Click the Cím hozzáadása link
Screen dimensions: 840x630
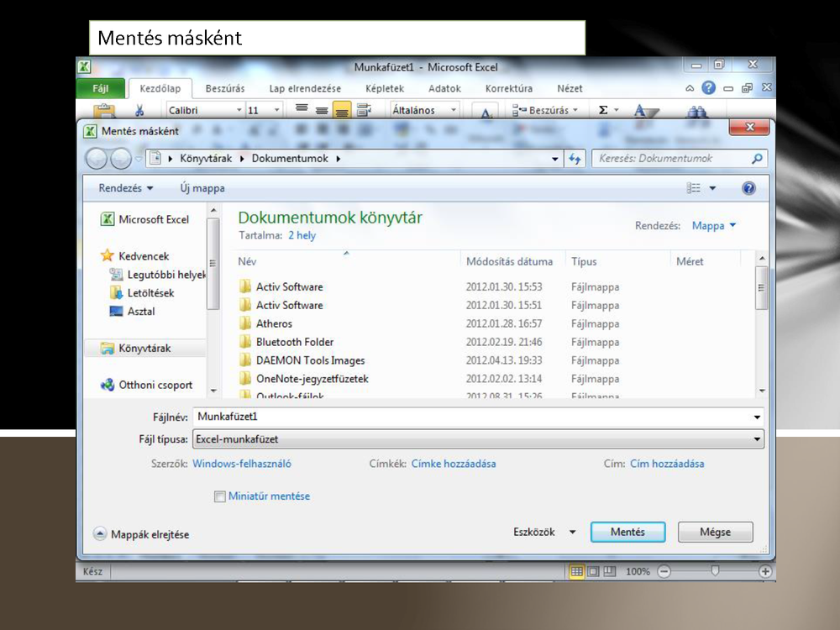pos(667,464)
